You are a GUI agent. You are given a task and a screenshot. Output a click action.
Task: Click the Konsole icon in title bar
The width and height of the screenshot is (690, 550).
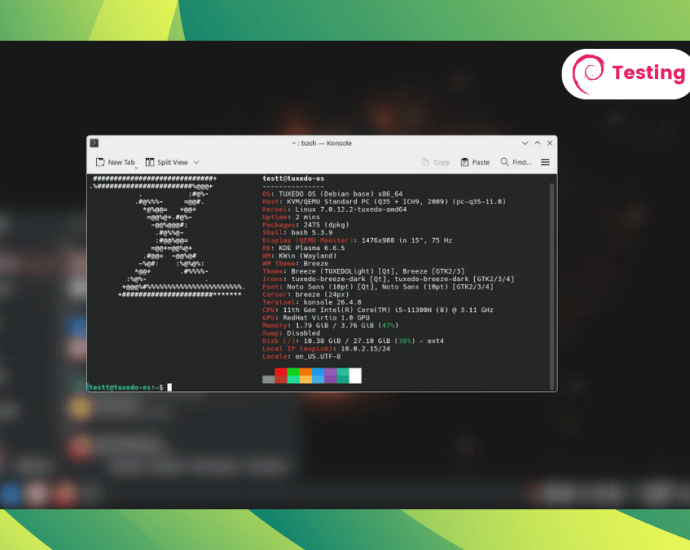(94, 143)
